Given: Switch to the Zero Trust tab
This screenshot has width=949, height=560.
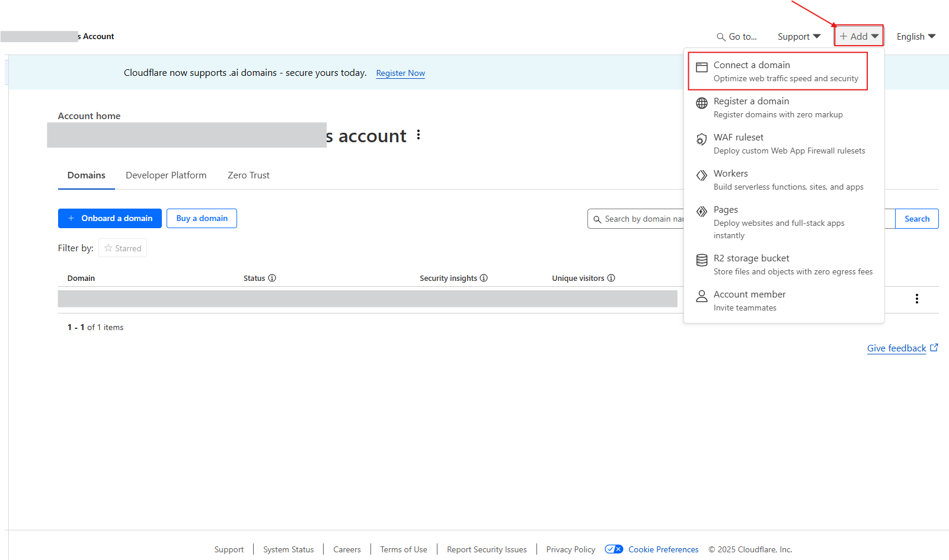Looking at the screenshot, I should point(248,175).
